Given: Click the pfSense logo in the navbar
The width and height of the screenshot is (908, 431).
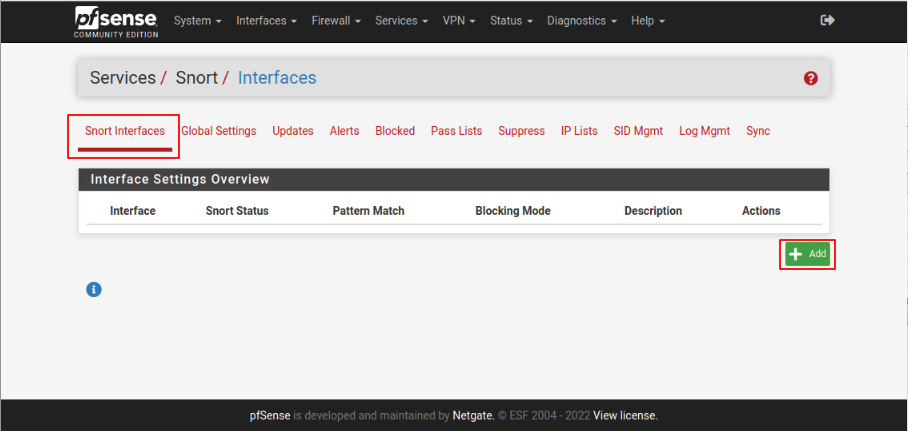Looking at the screenshot, I should (x=115, y=21).
